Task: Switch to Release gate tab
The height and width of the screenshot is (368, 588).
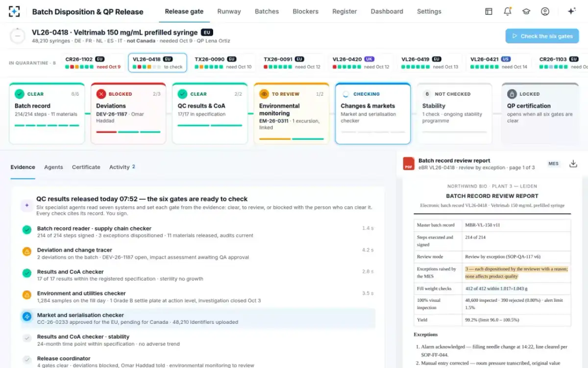Action: [x=184, y=11]
